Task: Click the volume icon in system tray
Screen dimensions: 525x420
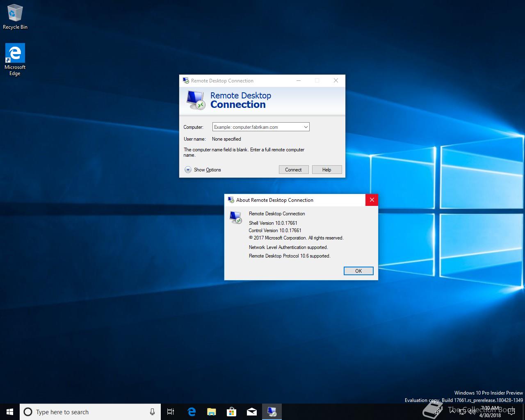Action: click(472, 412)
